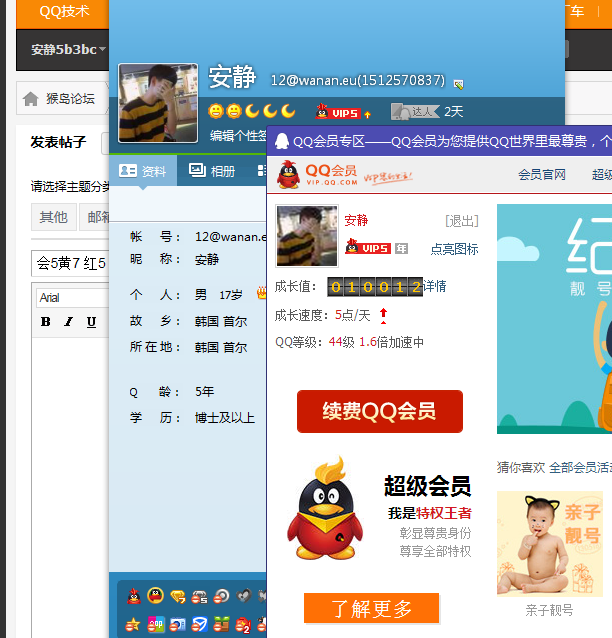Click the VIP5 badge in the profile header

[338, 112]
